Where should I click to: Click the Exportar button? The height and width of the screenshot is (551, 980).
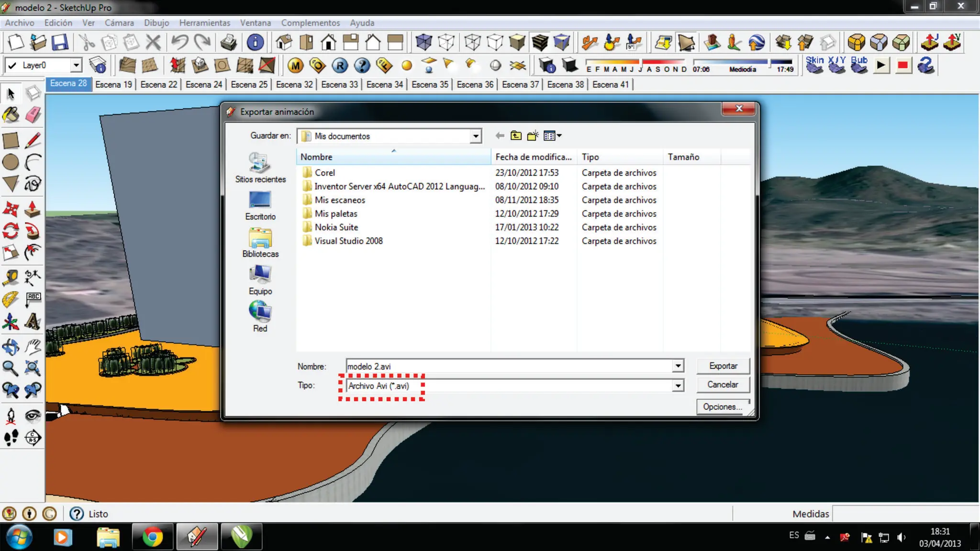723,366
